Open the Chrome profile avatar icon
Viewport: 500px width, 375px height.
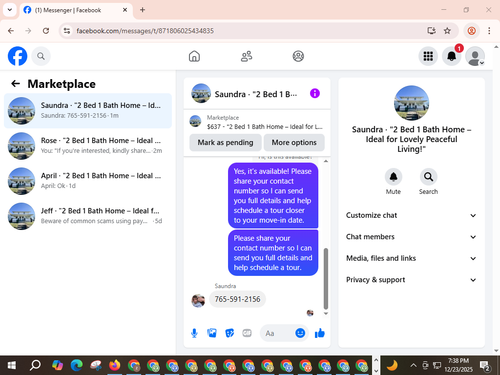[x=471, y=31]
